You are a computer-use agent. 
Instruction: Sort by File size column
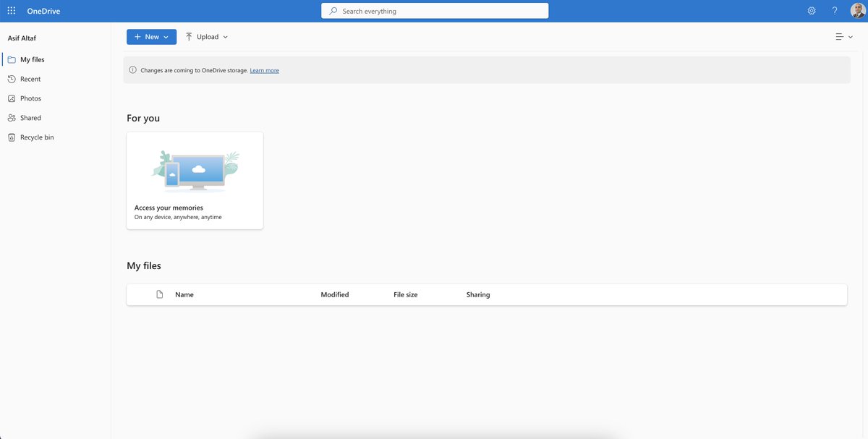tap(406, 294)
